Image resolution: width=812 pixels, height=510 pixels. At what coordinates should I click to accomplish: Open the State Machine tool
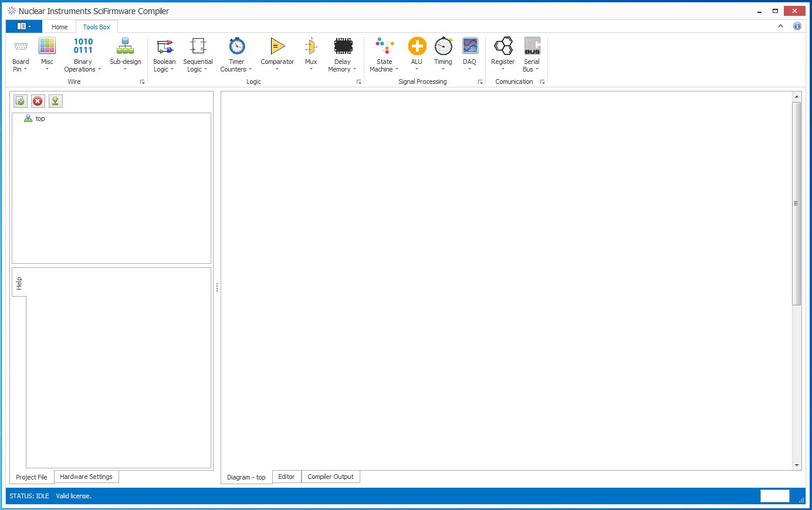tap(384, 55)
